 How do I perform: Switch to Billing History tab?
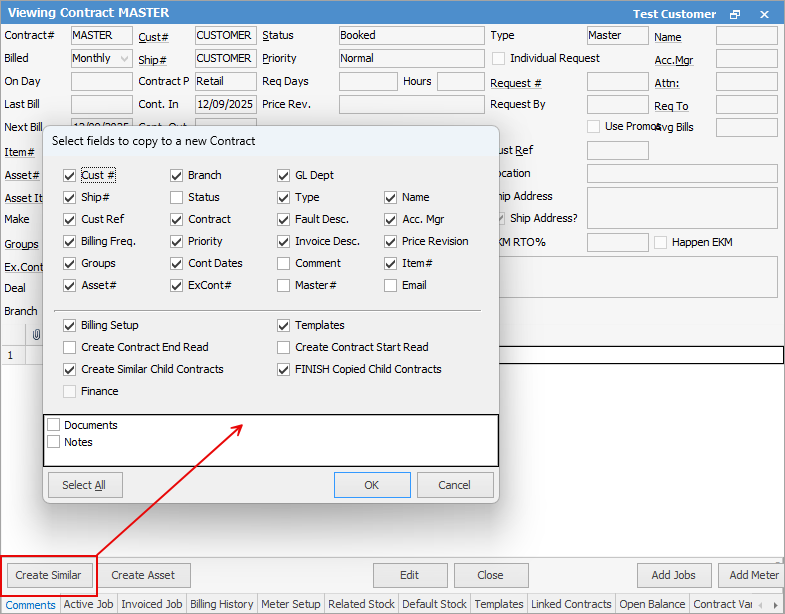[222, 604]
